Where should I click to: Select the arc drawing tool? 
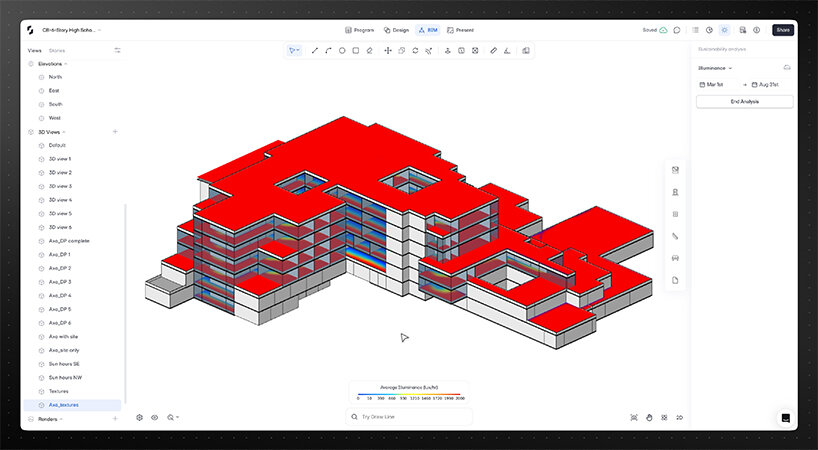pyautogui.click(x=329, y=50)
